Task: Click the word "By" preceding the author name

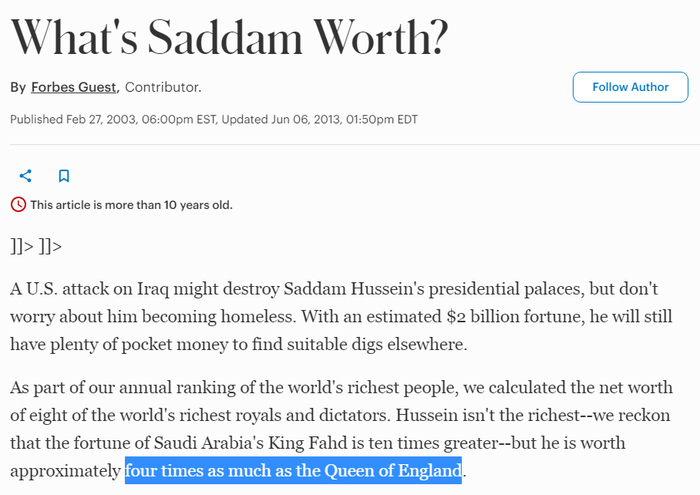Action: coord(18,87)
